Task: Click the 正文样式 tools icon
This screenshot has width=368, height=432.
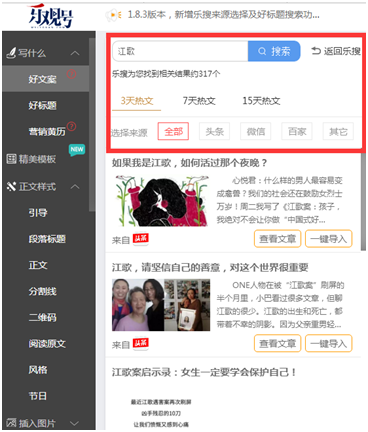Action: coord(12,186)
